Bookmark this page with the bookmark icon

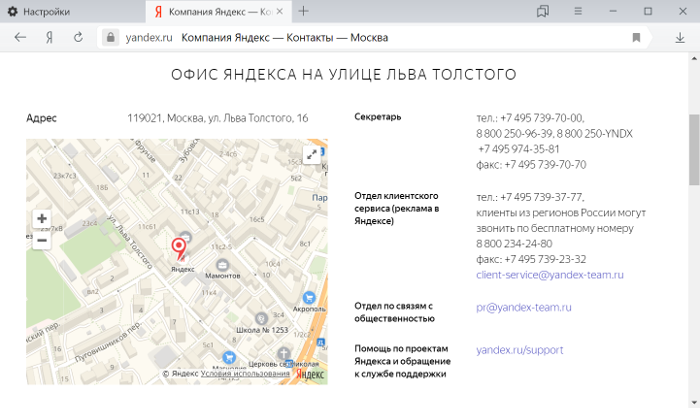[x=636, y=37]
